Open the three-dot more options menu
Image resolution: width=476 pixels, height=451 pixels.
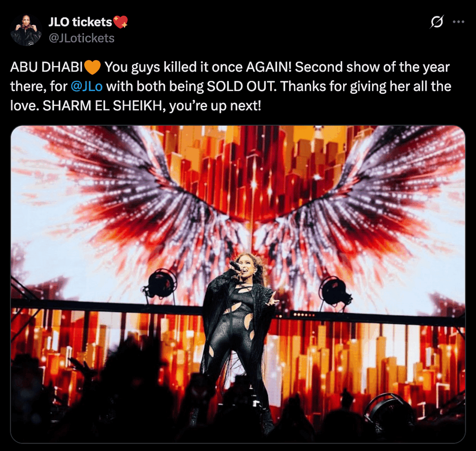point(458,21)
